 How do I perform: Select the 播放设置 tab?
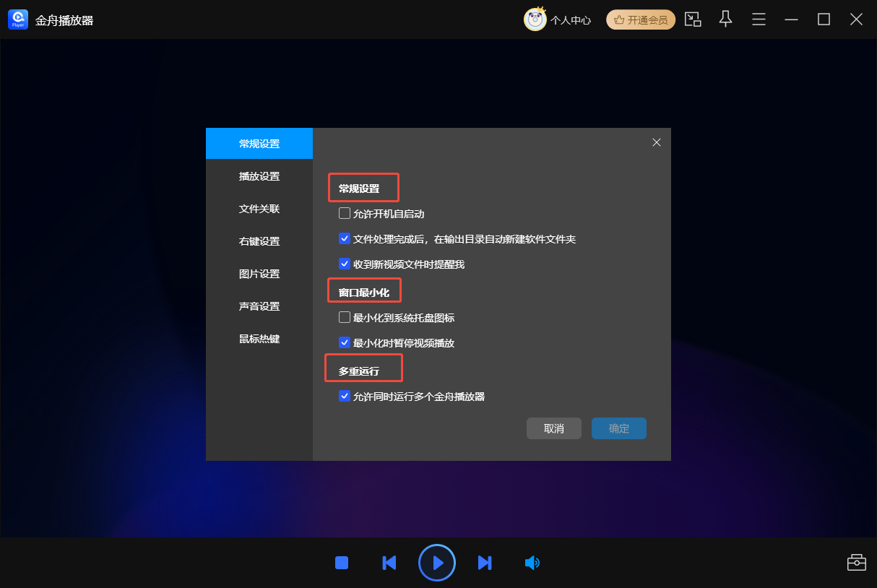click(x=259, y=176)
